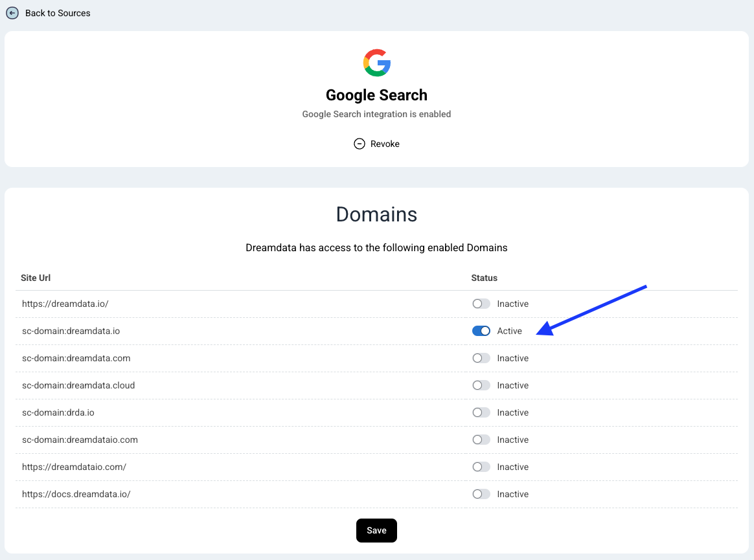The image size is (754, 560).
Task: Enable the sc-domain:dreamdata.com toggle
Action: (481, 358)
